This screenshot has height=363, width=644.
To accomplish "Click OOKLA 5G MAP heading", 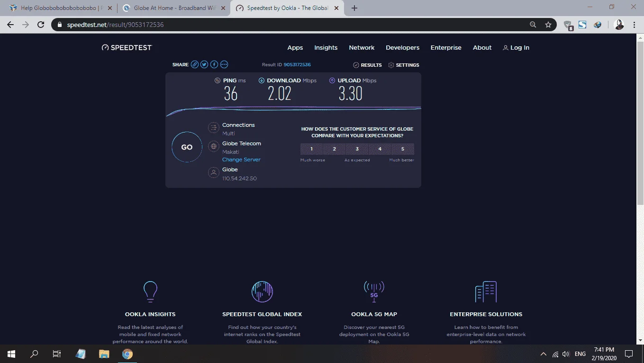I will coord(374,314).
